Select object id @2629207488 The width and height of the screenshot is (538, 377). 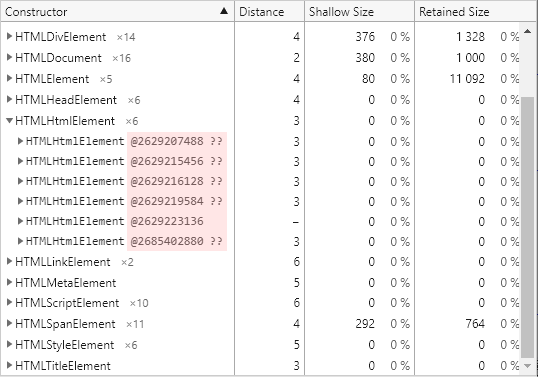pyautogui.click(x=167, y=141)
